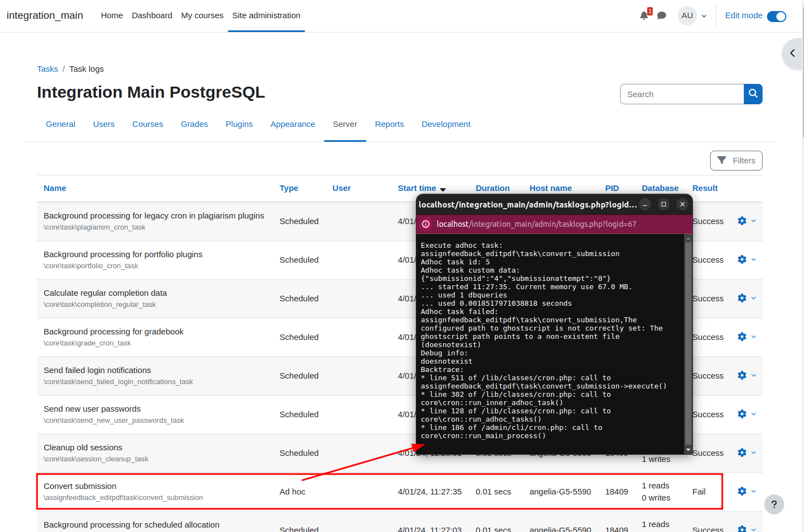
Task: Sort table by Result column
Action: [x=705, y=188]
